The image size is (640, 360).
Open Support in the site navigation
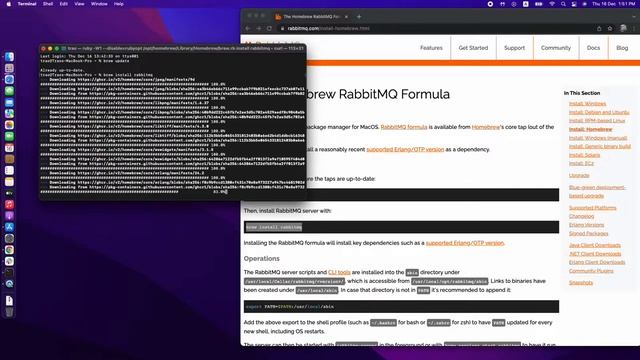[x=514, y=48]
